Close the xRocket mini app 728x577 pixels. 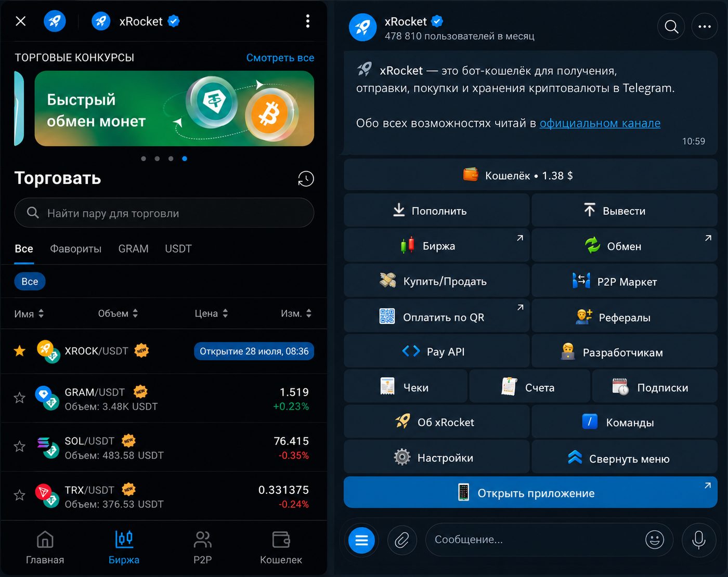[x=21, y=21]
